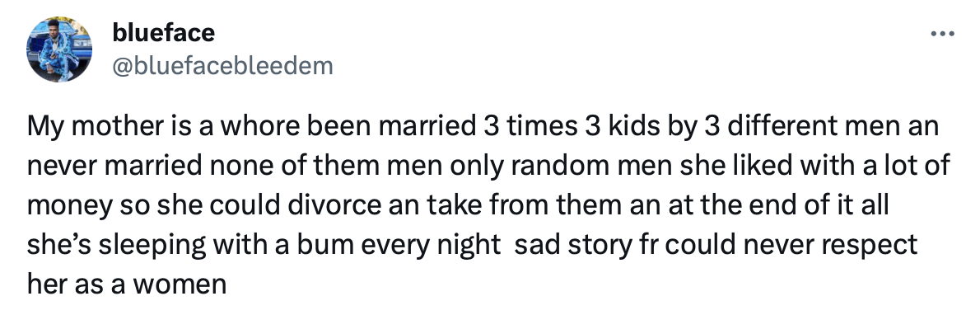
Task: Click the line beginning 'money so she could'
Action: click(458, 205)
